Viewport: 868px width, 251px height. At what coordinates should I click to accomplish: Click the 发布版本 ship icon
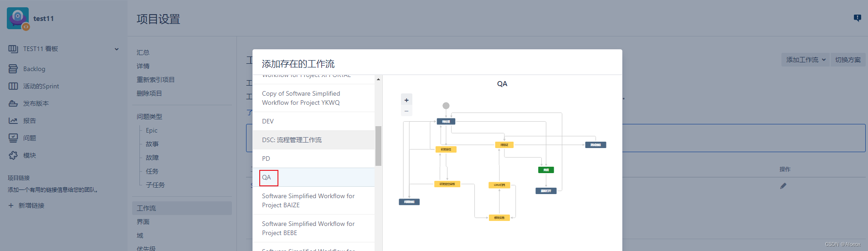[13, 103]
